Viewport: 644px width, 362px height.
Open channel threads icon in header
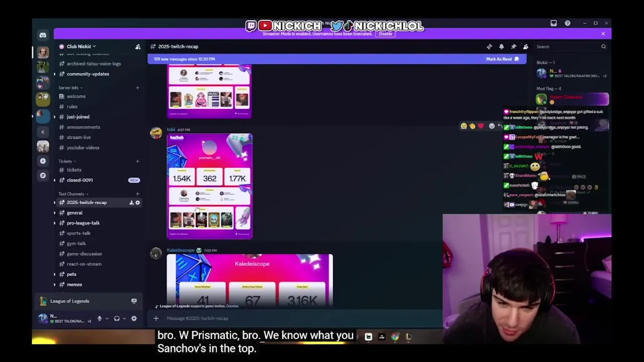tap(490, 47)
